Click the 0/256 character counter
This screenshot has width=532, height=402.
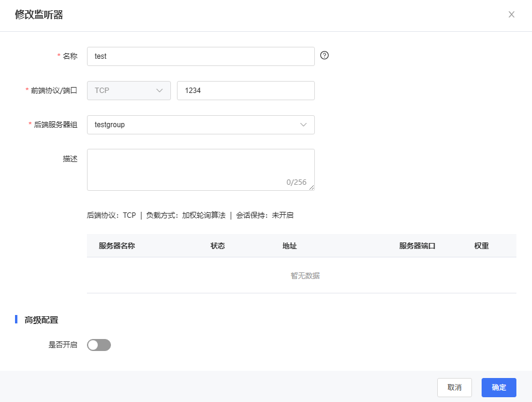click(296, 182)
